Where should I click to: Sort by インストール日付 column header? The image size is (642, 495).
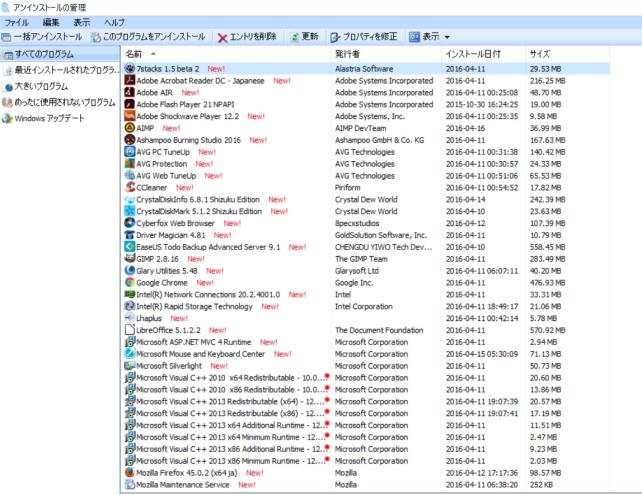[483, 54]
